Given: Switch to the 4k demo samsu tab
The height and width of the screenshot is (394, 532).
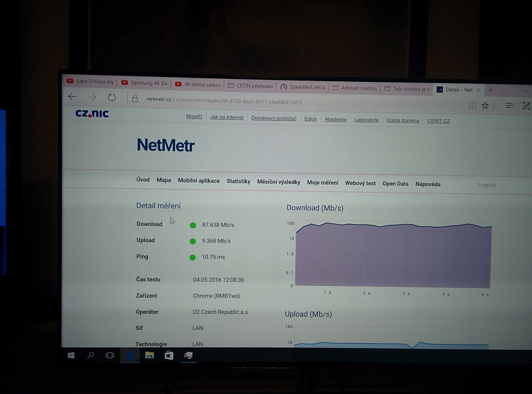Looking at the screenshot, I should click(x=198, y=85).
